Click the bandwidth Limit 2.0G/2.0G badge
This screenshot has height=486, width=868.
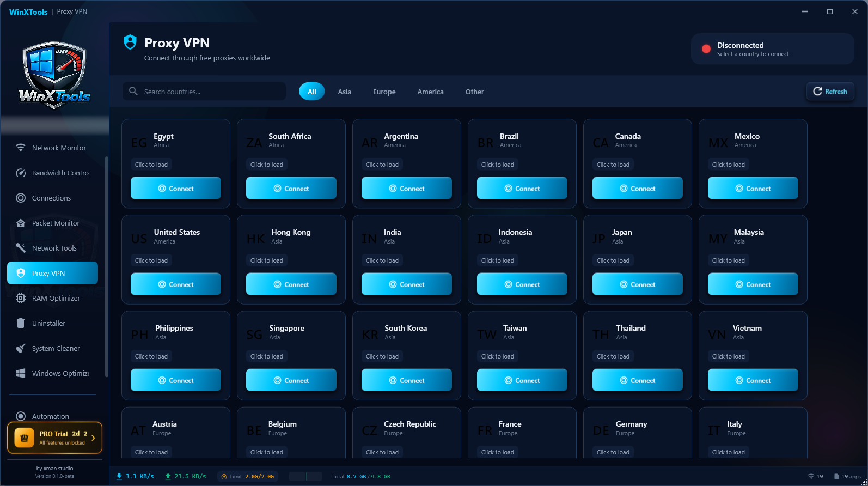click(248, 477)
